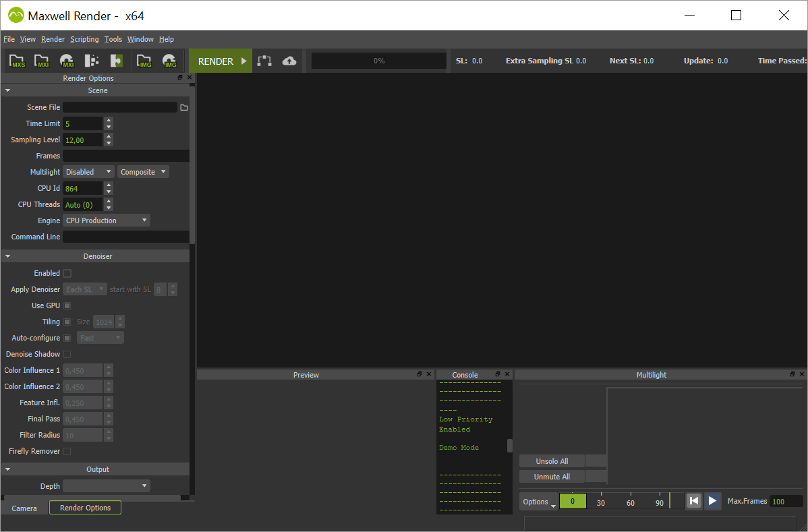Screen dimensions: 808x532
Task: Open the Render menu
Action: coord(53,39)
